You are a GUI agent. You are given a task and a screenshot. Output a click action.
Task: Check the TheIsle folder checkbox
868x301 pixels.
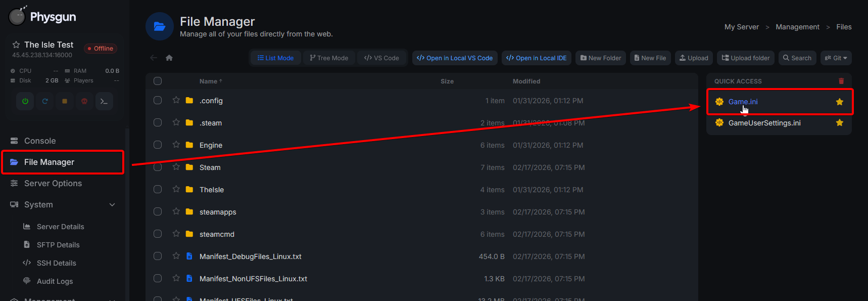coord(158,189)
